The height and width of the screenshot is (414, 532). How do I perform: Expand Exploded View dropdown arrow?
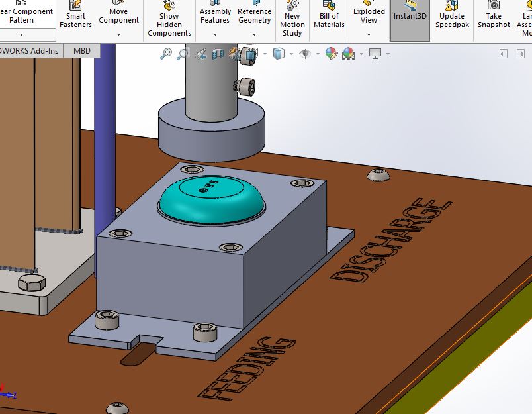[369, 34]
